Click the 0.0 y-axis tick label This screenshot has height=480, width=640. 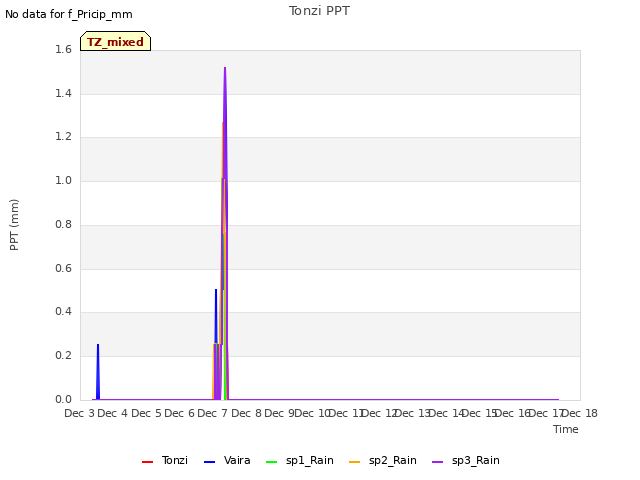click(x=63, y=399)
